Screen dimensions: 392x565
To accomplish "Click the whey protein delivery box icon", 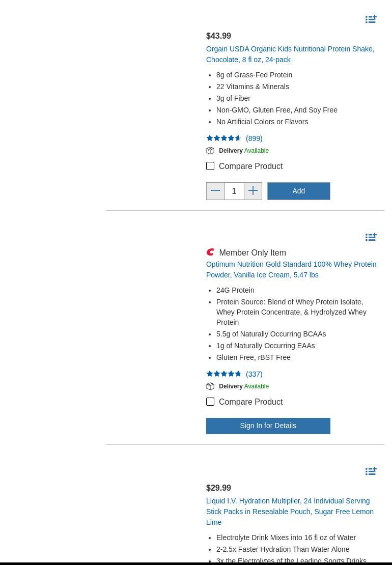I will [210, 386].
